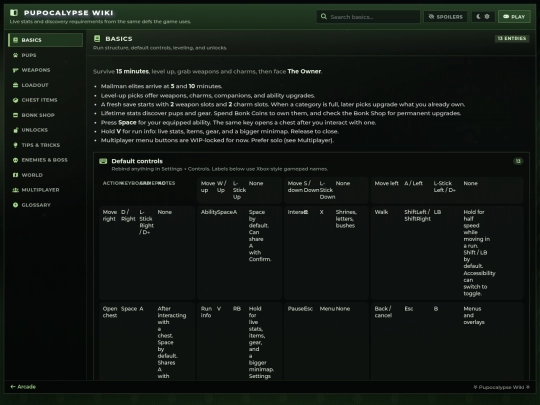The height and width of the screenshot is (405, 540).
Task: Return via the Arcade back link
Action: click(x=23, y=387)
